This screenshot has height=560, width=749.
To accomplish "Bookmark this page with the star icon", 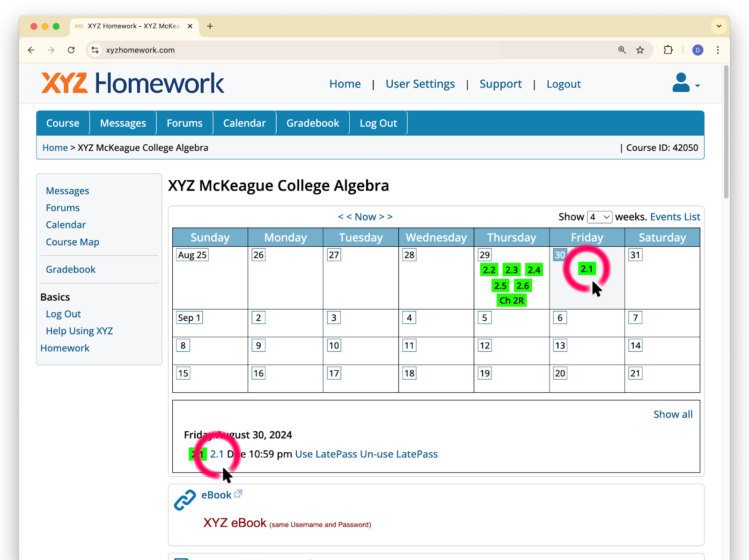I will 640,50.
